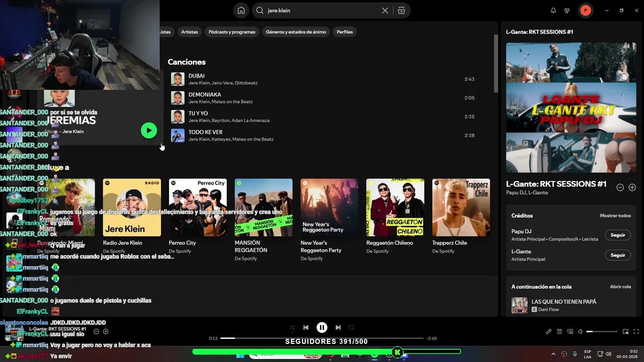Open friend activity icon
Image resolution: width=644 pixels, height=362 pixels.
coord(567,11)
